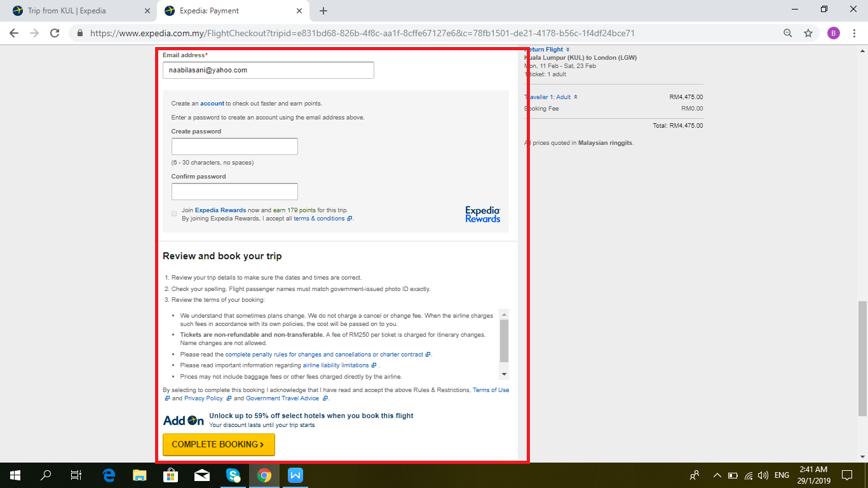
Task: Click the address bar URL
Action: [362, 33]
